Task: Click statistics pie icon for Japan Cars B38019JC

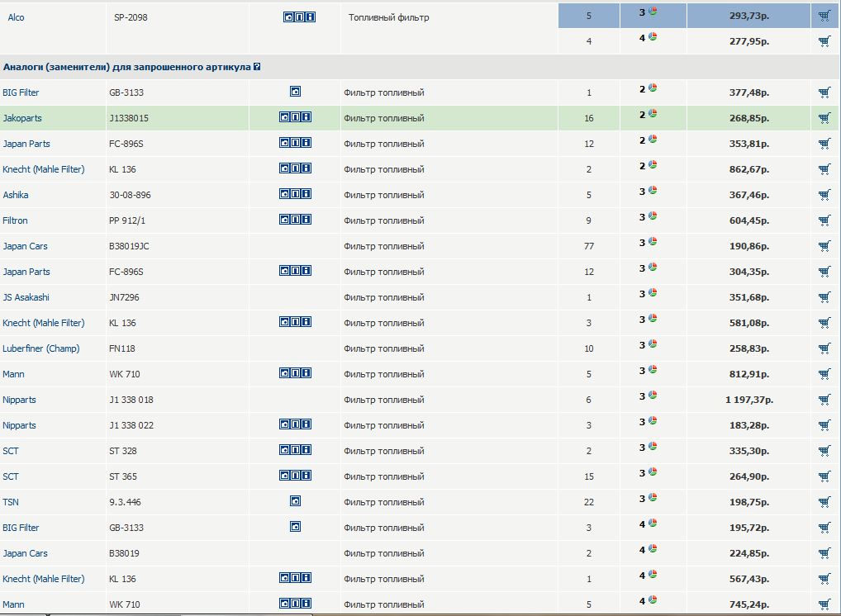Action: pos(653,242)
